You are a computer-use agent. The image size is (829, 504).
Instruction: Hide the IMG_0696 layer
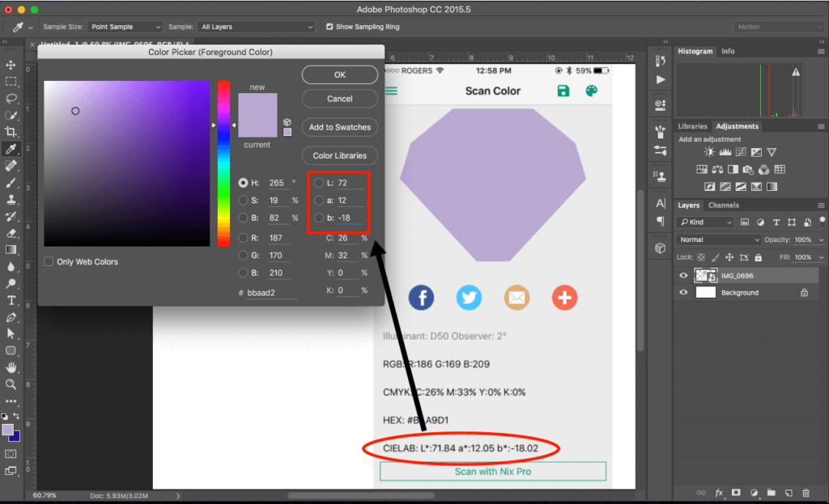tap(682, 275)
